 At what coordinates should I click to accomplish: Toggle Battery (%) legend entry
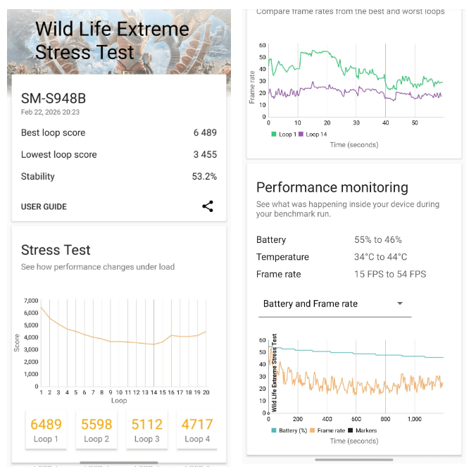(x=289, y=430)
